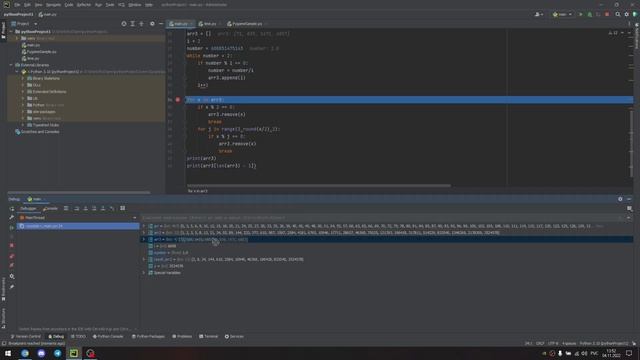This screenshot has width=640, height=360.
Task: Open the File menu
Action: tap(17, 5)
